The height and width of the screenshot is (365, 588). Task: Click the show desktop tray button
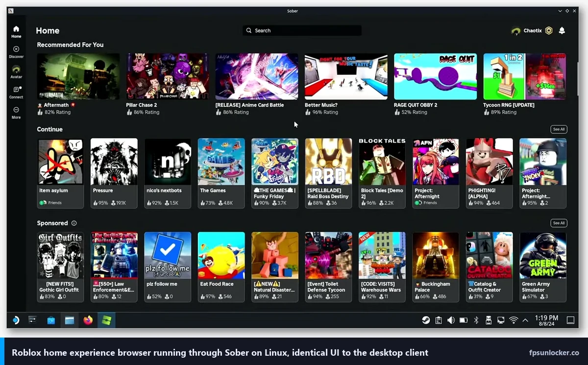570,320
